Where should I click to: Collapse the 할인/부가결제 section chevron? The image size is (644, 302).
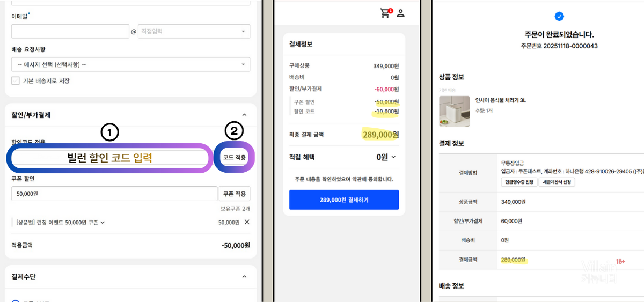click(244, 115)
